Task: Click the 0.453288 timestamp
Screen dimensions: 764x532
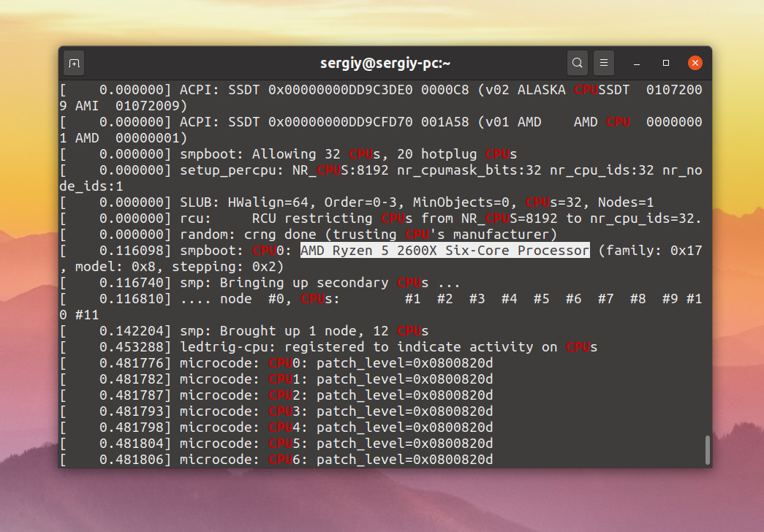Action: pyautogui.click(x=132, y=347)
